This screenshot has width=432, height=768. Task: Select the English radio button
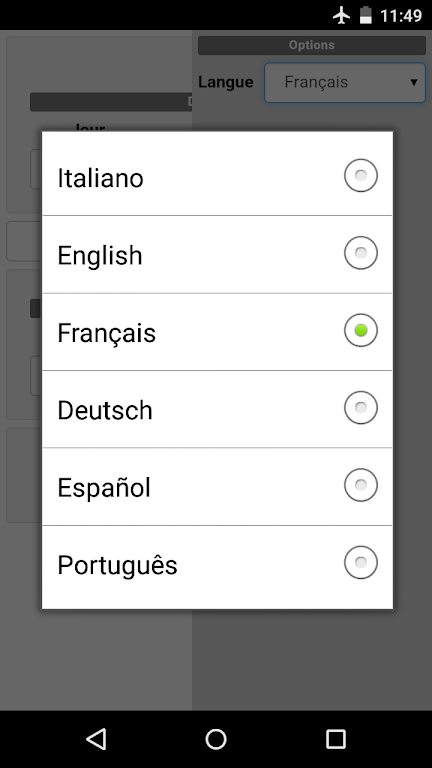(x=361, y=253)
